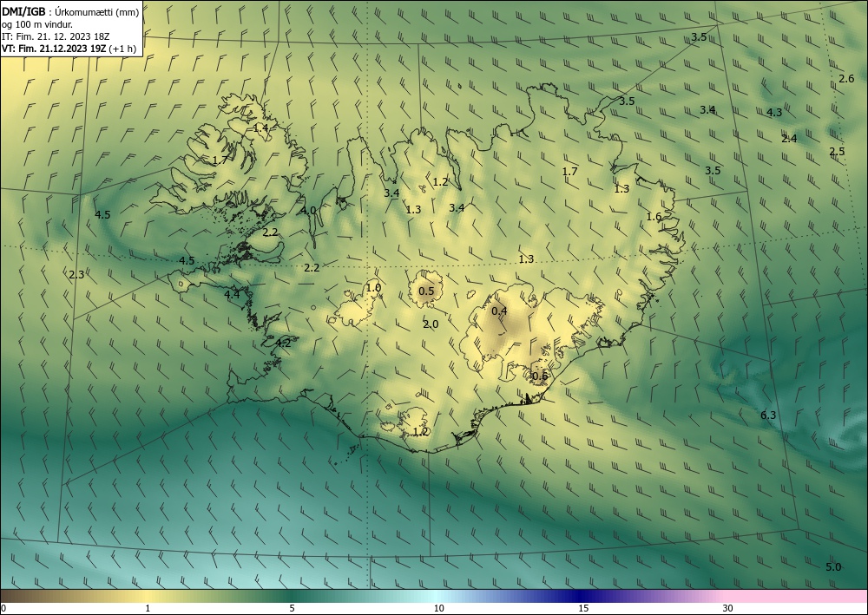868x615 pixels.
Task: Select the 1.0 value on the glacier
Action: pyautogui.click(x=373, y=288)
